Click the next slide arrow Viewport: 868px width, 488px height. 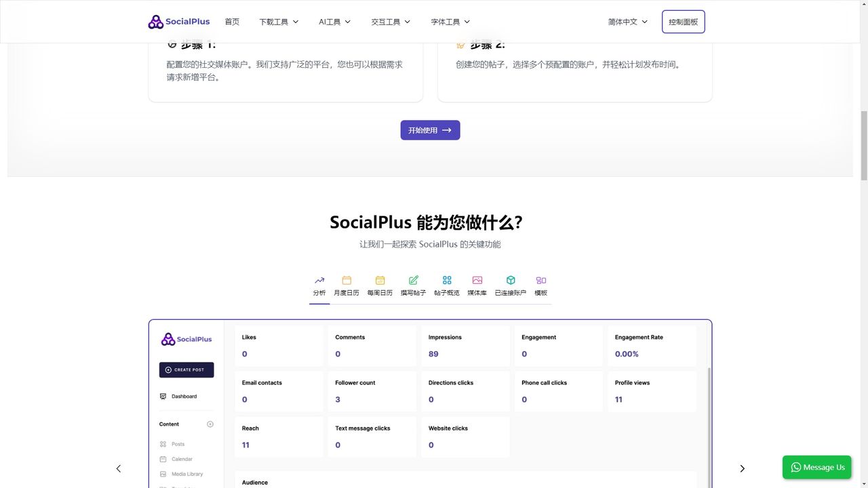pos(742,468)
